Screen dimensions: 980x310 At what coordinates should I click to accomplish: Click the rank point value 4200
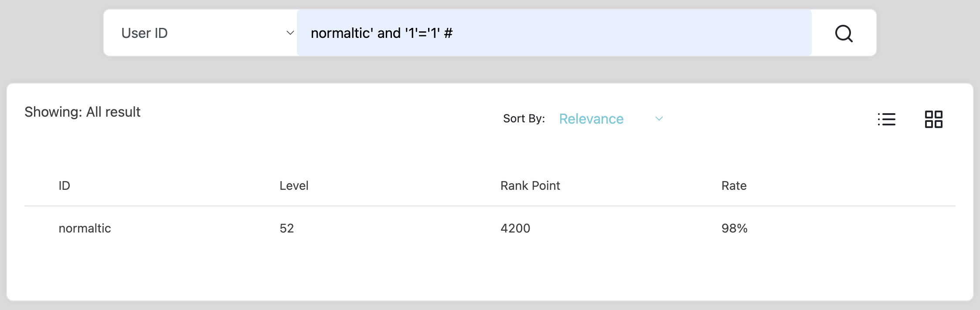pyautogui.click(x=515, y=228)
